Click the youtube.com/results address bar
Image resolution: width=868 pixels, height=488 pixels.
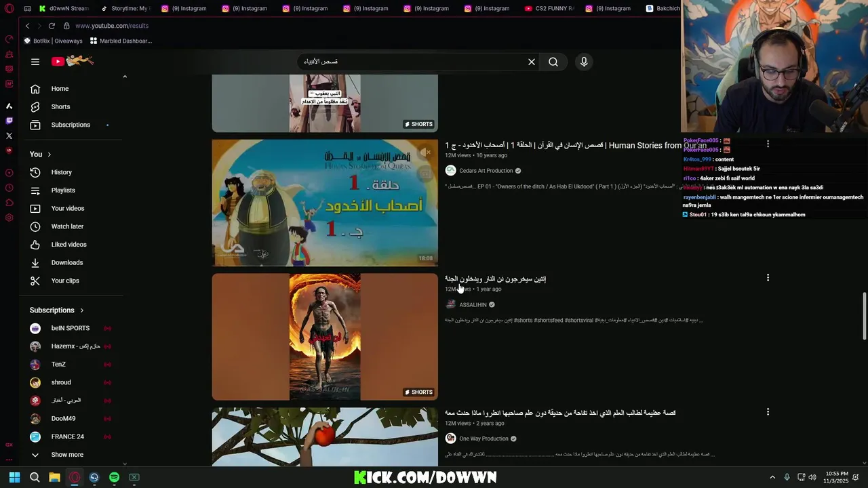pos(112,26)
